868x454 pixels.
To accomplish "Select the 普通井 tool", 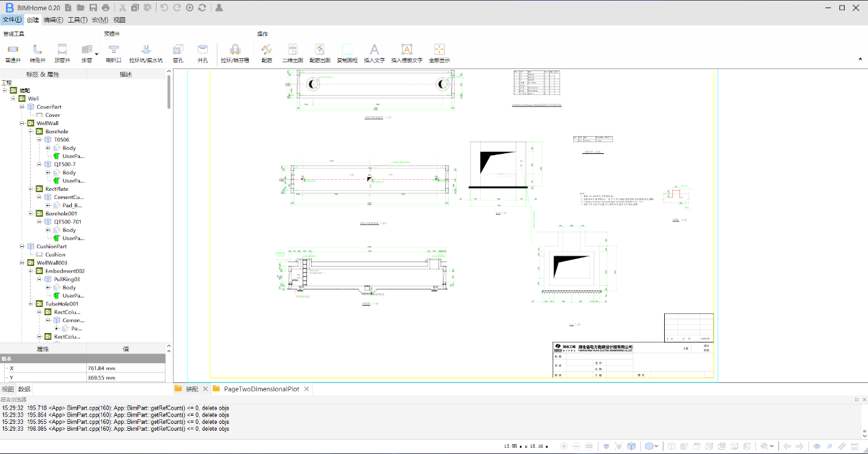I will [x=13, y=54].
